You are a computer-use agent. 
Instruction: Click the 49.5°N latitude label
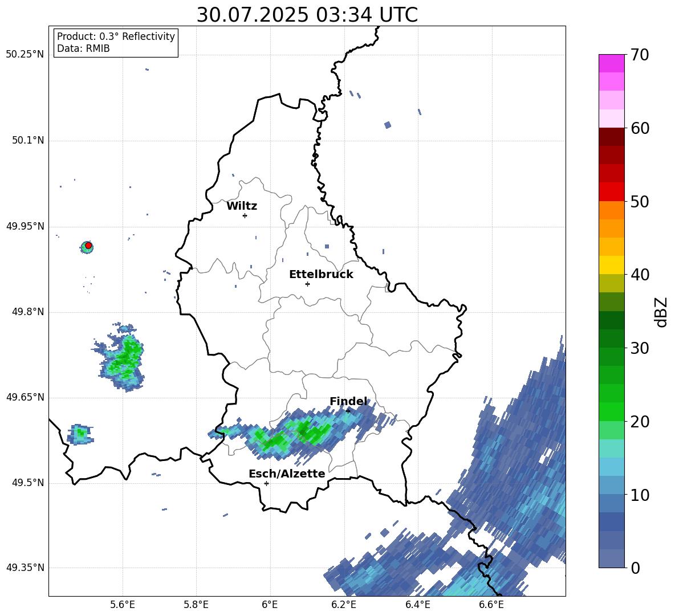[x=29, y=483]
